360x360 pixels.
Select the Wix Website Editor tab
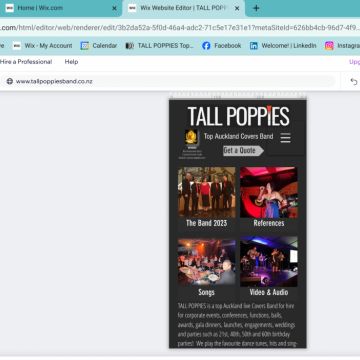pos(184,8)
